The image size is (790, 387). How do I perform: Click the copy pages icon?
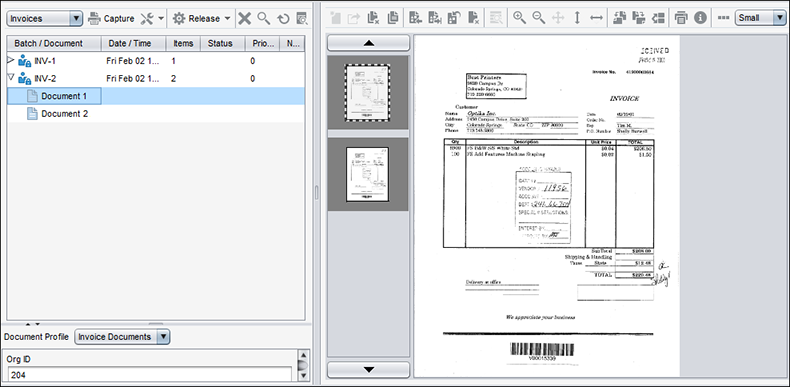tap(392, 18)
